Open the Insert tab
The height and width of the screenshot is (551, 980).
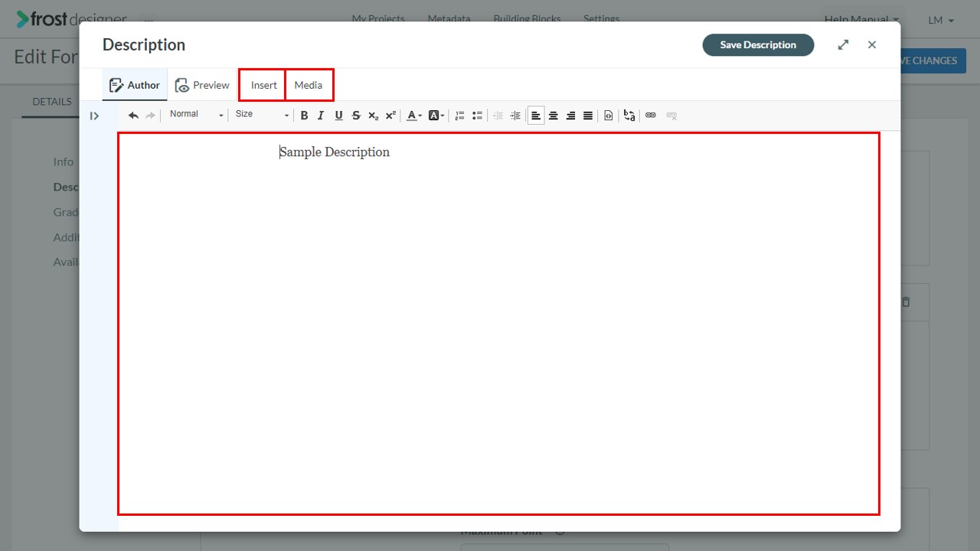click(x=263, y=85)
